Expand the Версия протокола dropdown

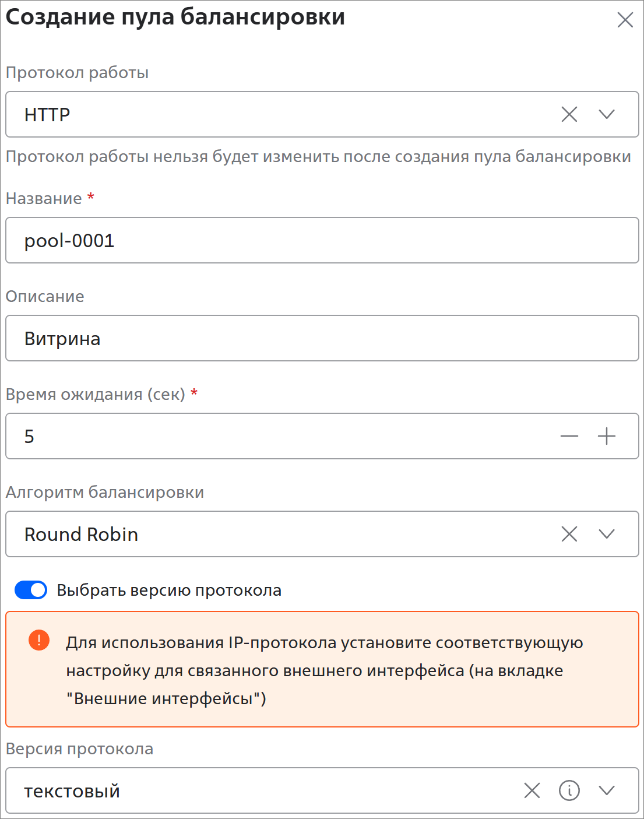[607, 790]
